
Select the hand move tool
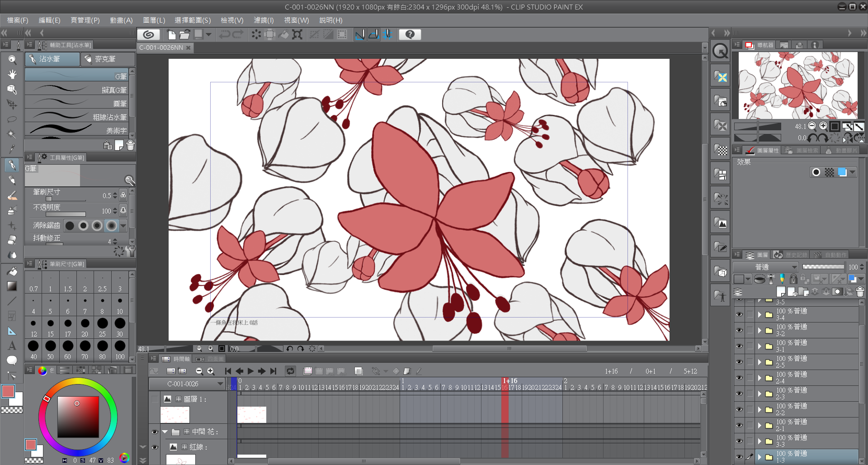point(12,74)
